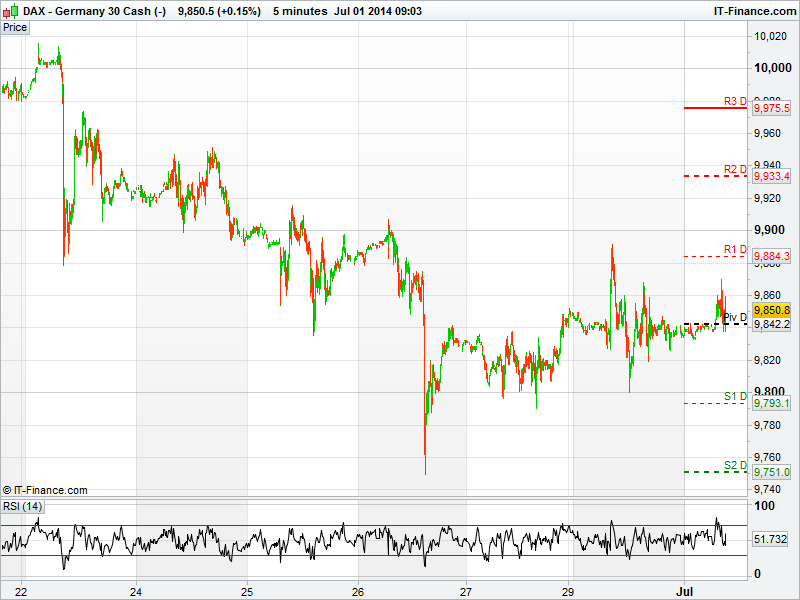
Task: Click the yellow current price tag 9,850.8
Action: pos(772,310)
